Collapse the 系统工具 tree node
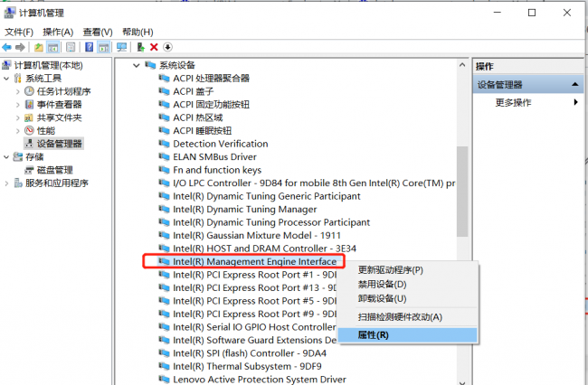 (6, 79)
